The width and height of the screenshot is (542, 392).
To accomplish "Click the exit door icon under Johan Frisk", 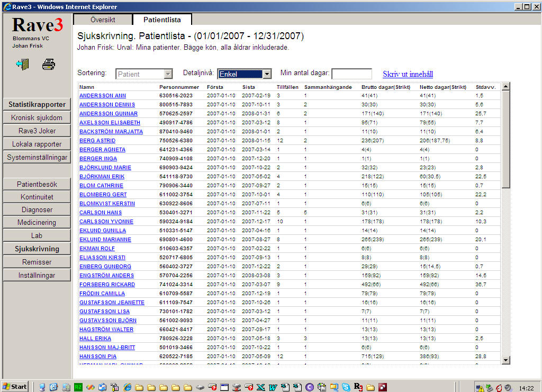I will [22, 64].
